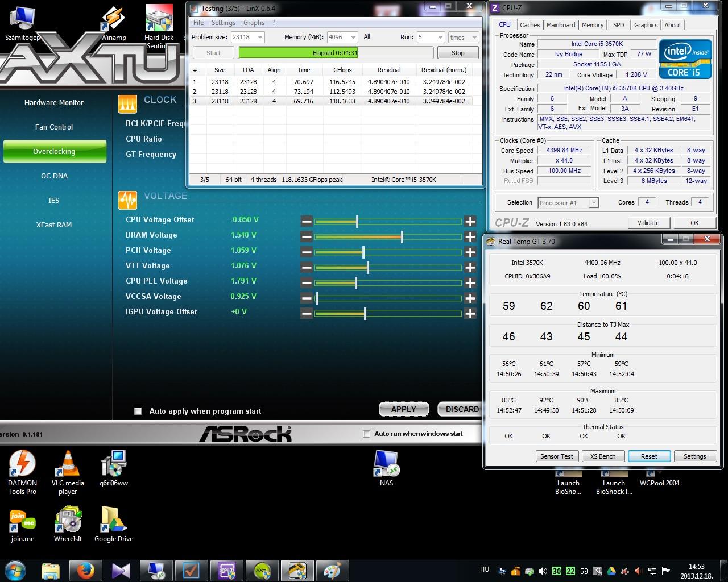Increase VTT Voltage with plus button
Image resolution: width=728 pixels, height=582 pixels.
tap(470, 267)
